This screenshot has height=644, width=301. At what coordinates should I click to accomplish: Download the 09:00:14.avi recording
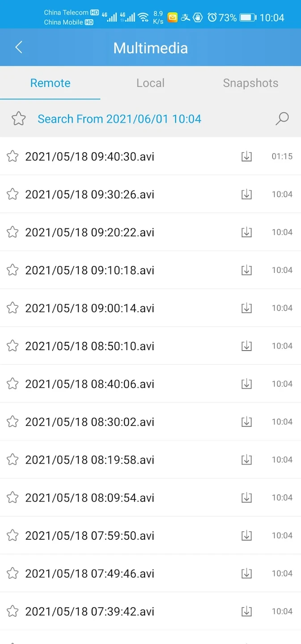(246, 308)
